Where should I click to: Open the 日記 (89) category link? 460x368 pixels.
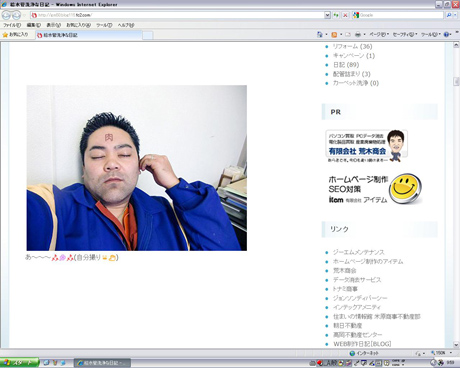(346, 65)
